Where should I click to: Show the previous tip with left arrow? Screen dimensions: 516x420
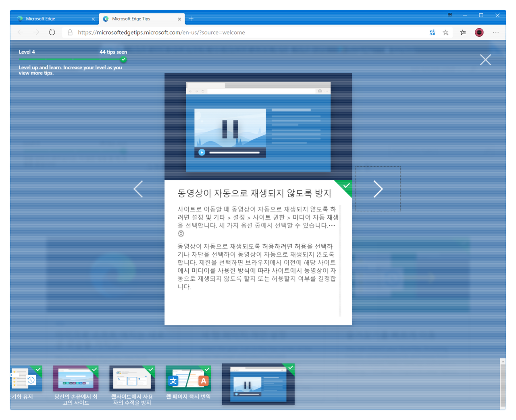[x=138, y=189]
